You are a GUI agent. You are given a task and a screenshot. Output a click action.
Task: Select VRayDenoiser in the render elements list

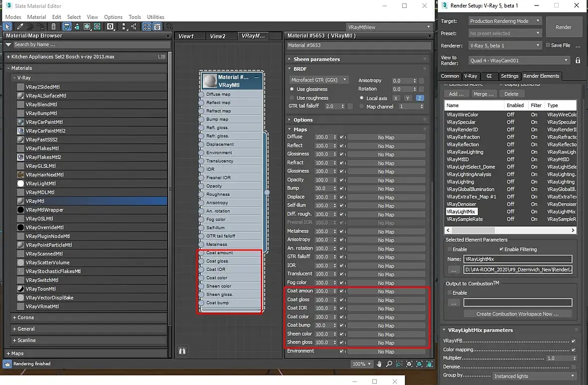pyautogui.click(x=461, y=204)
